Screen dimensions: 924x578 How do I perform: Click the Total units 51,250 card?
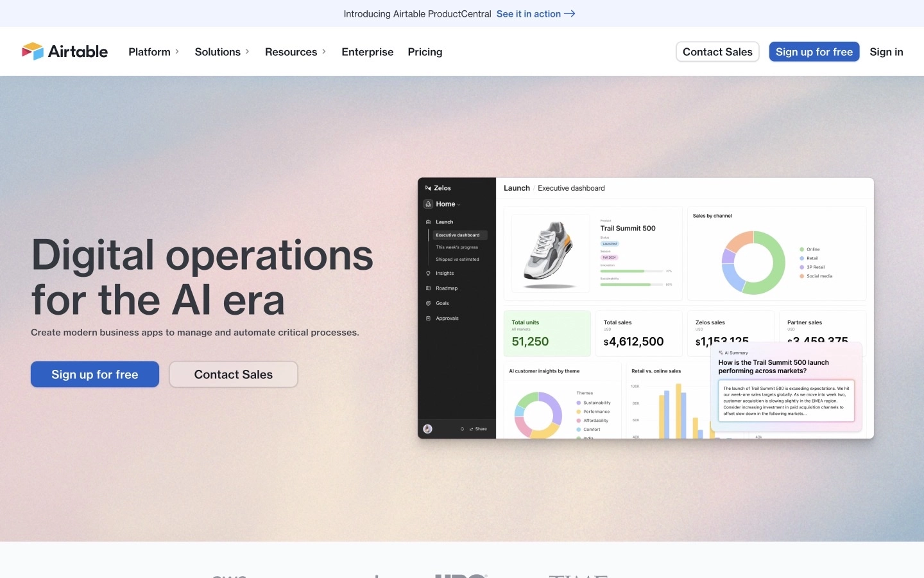pos(547,333)
